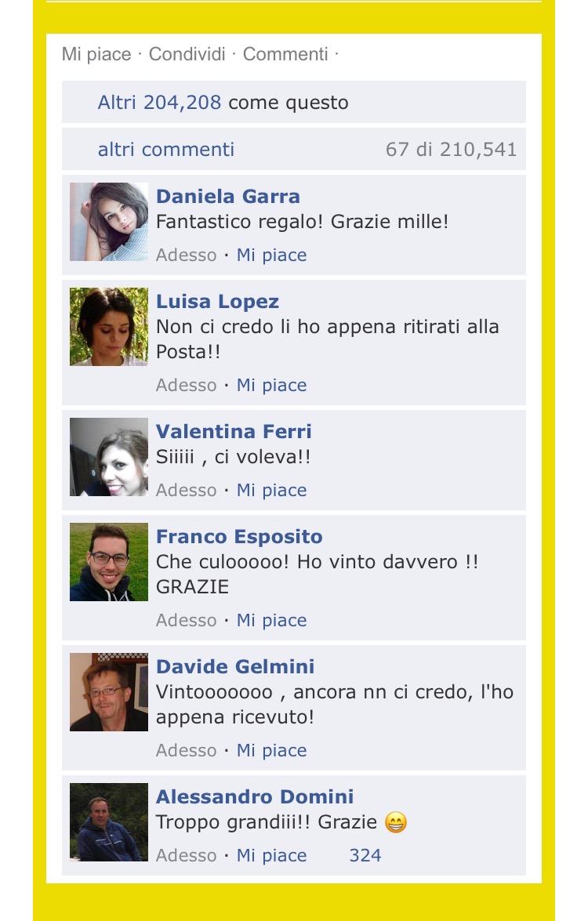The height and width of the screenshot is (921, 588).
Task: Expand altri commenti to load more
Action: coord(166,149)
